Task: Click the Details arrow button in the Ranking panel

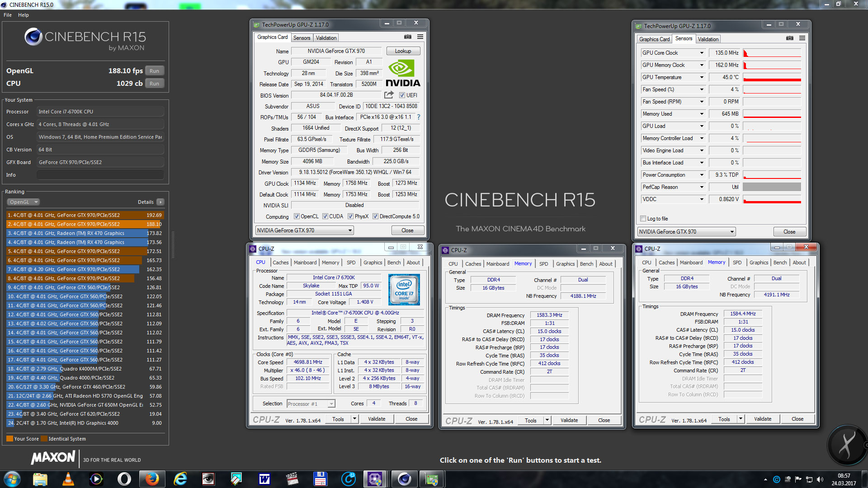Action: click(160, 202)
